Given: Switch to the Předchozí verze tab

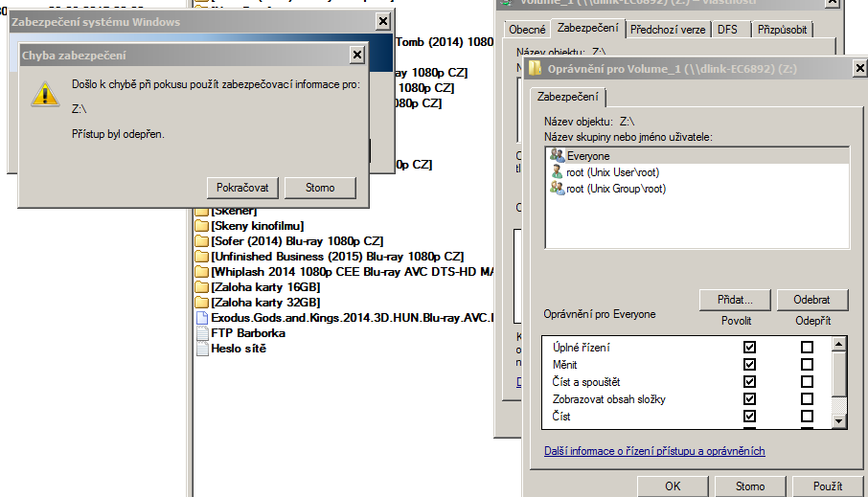Looking at the screenshot, I should pos(668,30).
